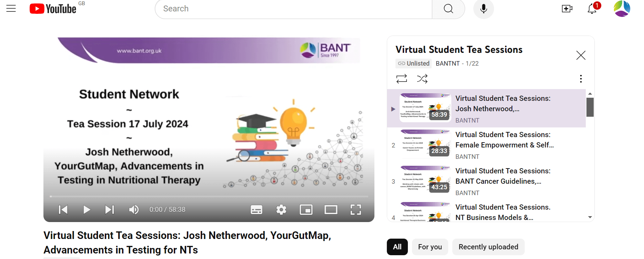The height and width of the screenshot is (259, 644).
Task: Go to YouTube home via logo
Action: pos(53,9)
